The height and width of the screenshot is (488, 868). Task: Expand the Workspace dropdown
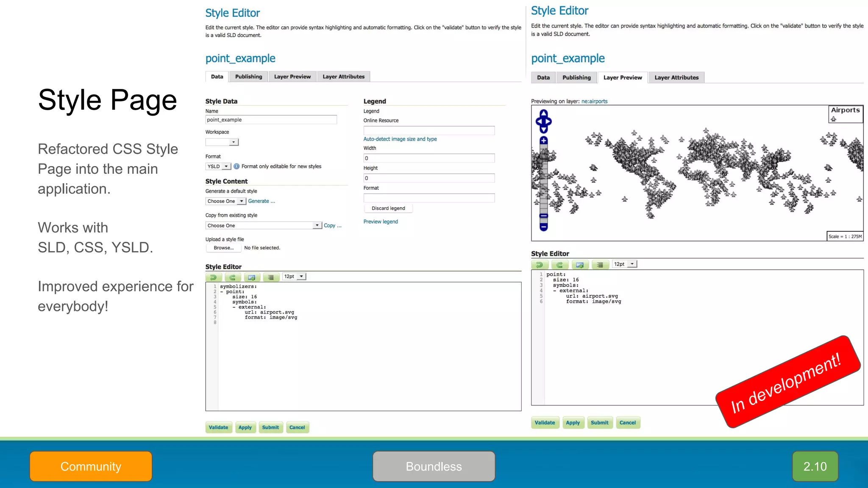[222, 142]
